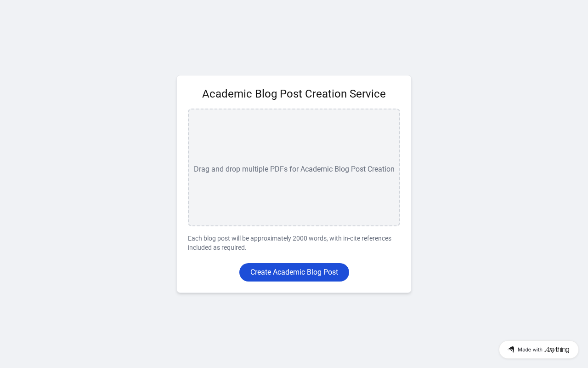Click the word 'PDFs' inside the upload area
The width and height of the screenshot is (588, 368).
click(x=278, y=169)
